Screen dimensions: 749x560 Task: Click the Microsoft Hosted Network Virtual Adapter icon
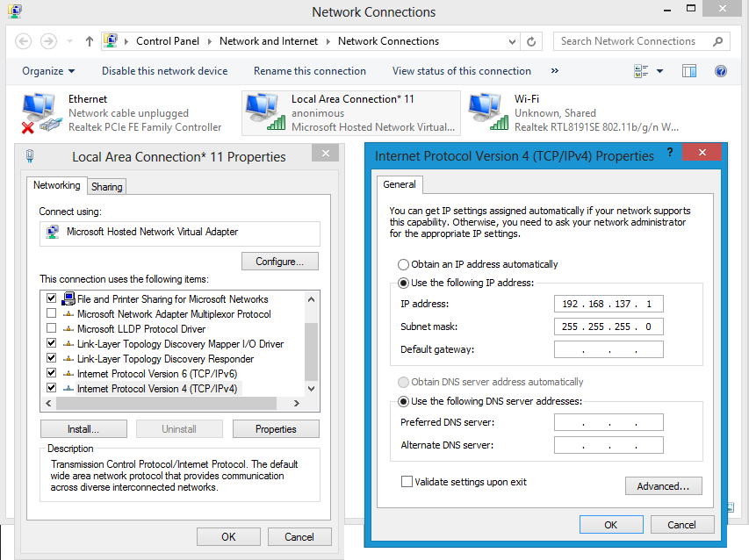[x=52, y=232]
